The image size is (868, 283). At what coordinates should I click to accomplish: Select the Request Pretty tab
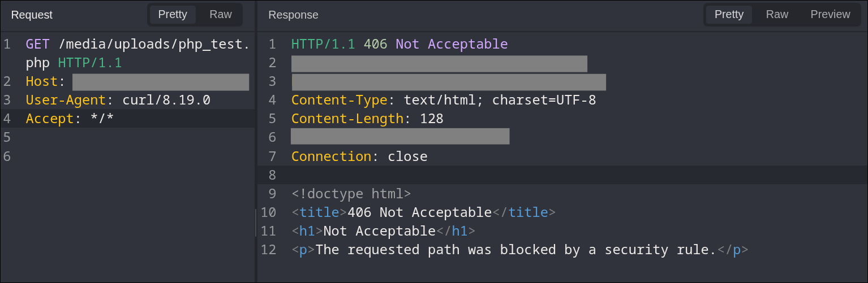click(x=173, y=15)
